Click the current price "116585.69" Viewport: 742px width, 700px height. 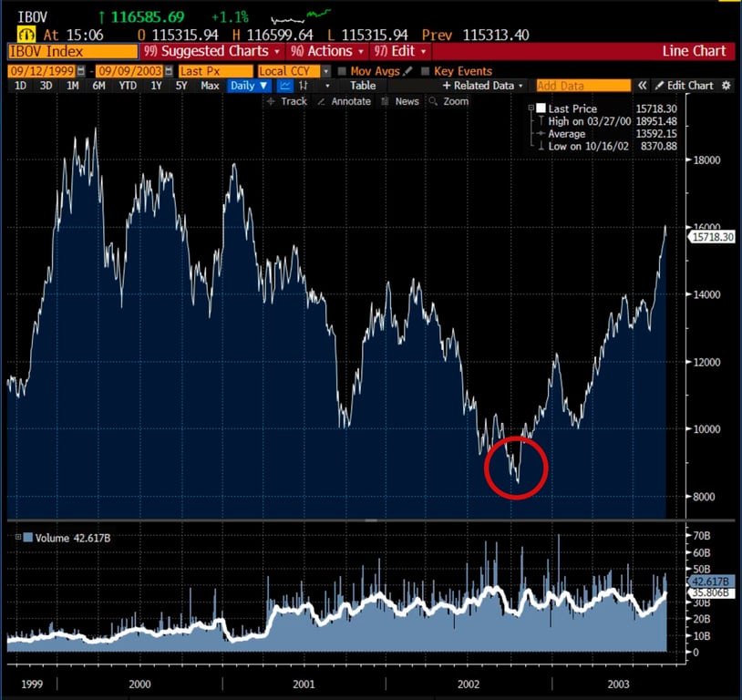[x=147, y=17]
